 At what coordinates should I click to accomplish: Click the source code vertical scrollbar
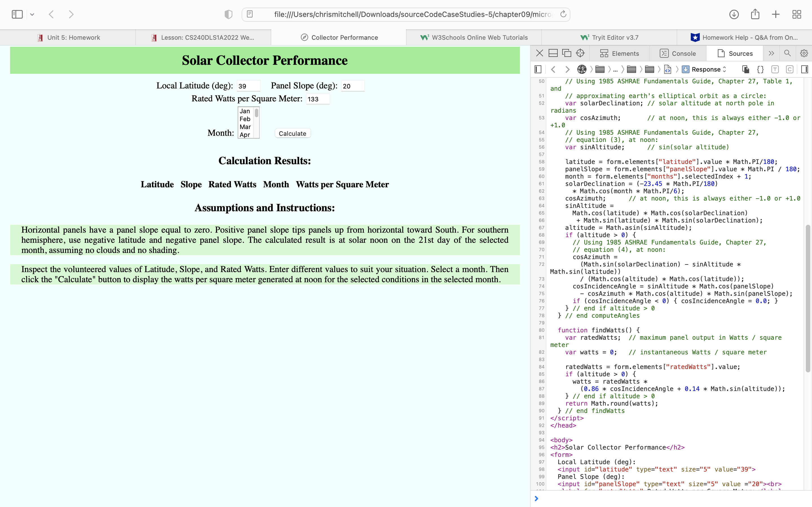(x=808, y=299)
